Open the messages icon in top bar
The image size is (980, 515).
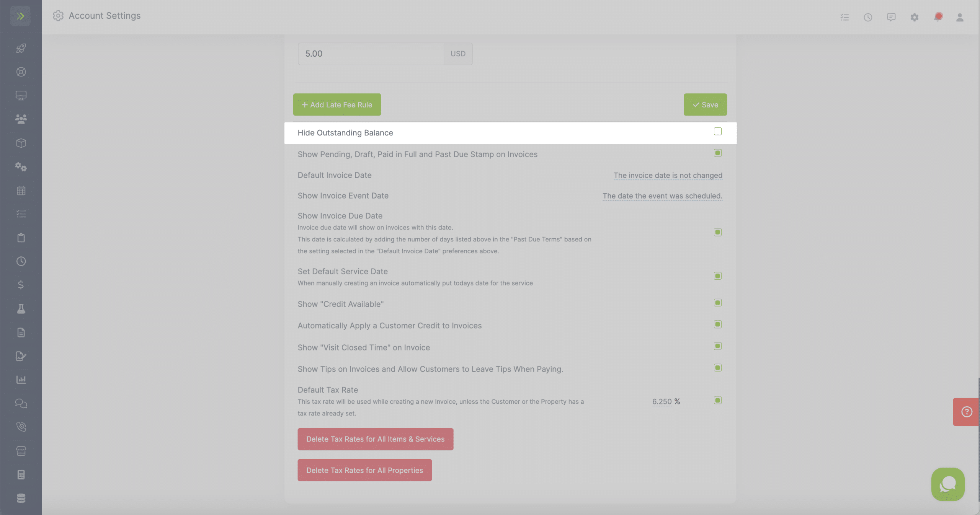click(x=891, y=17)
